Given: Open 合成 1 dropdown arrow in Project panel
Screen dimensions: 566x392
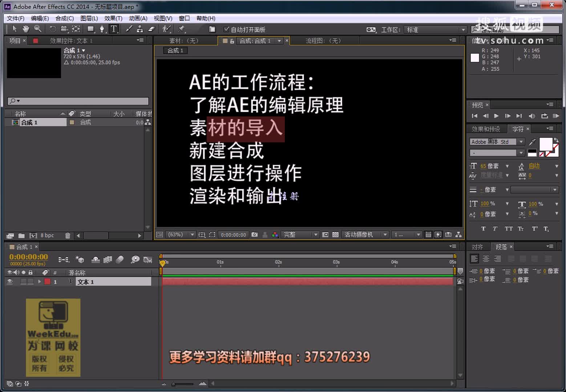Looking at the screenshot, I should coord(84,50).
